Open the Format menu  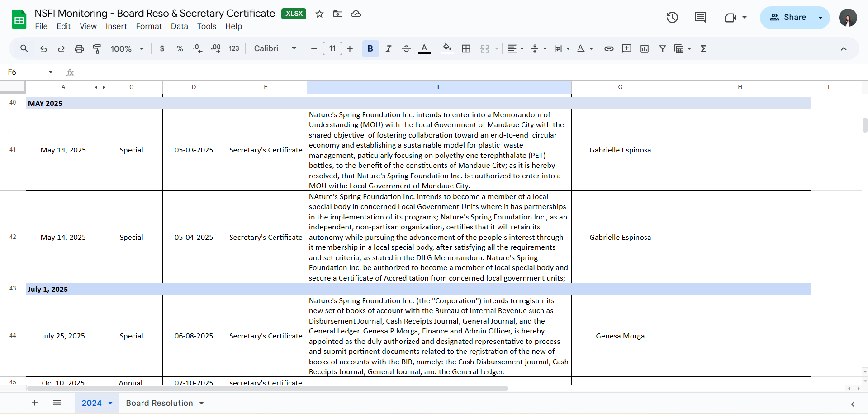click(x=148, y=26)
